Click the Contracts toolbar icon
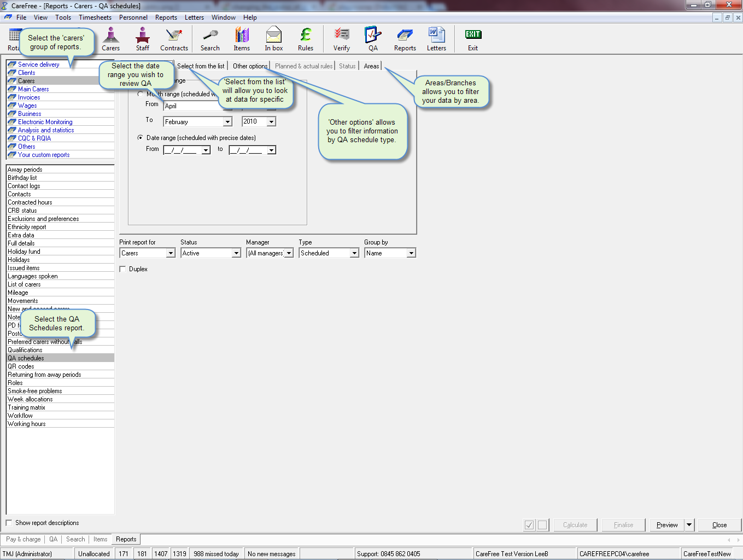Viewport: 743px width, 560px height. pos(174,39)
